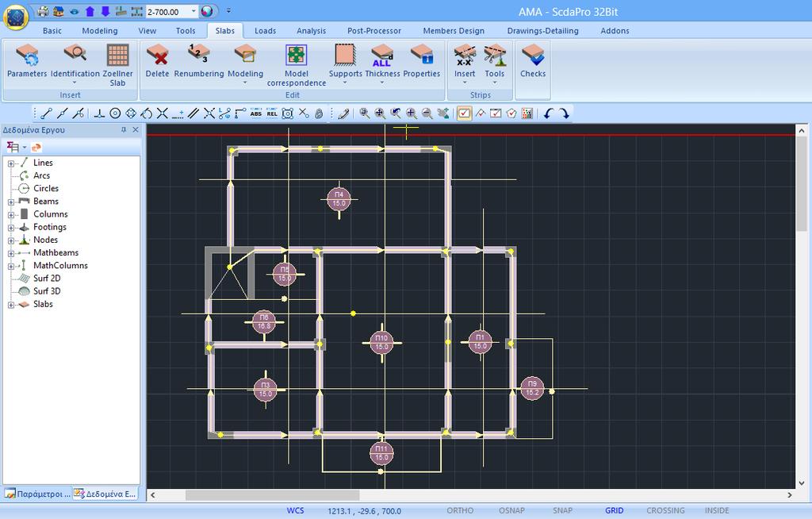
Task: Click the zoom out minus magnifier
Action: tap(427, 113)
